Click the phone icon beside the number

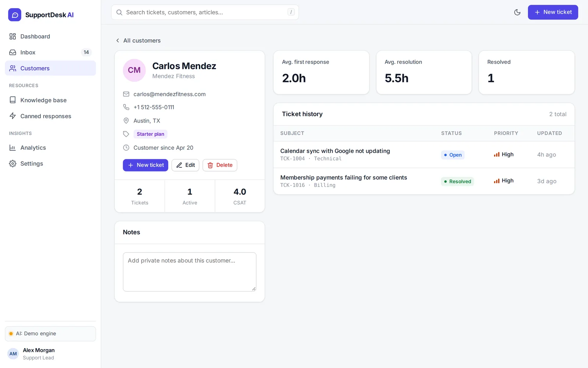(x=126, y=107)
